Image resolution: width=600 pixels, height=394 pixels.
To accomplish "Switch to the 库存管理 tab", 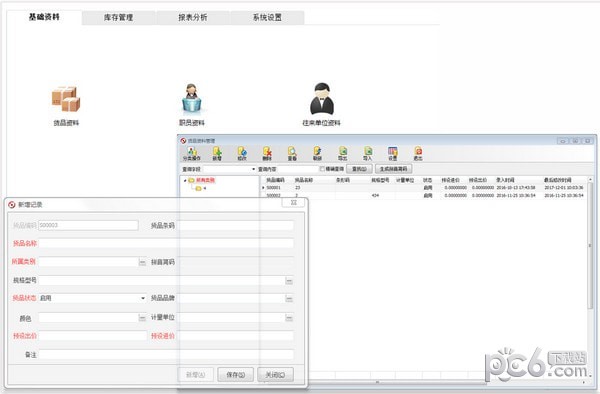I will pyautogui.click(x=118, y=18).
